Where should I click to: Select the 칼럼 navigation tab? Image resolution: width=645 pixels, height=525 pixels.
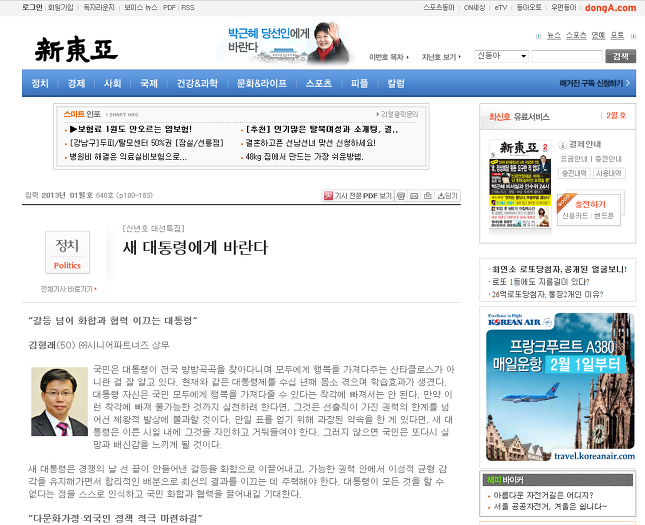(396, 84)
